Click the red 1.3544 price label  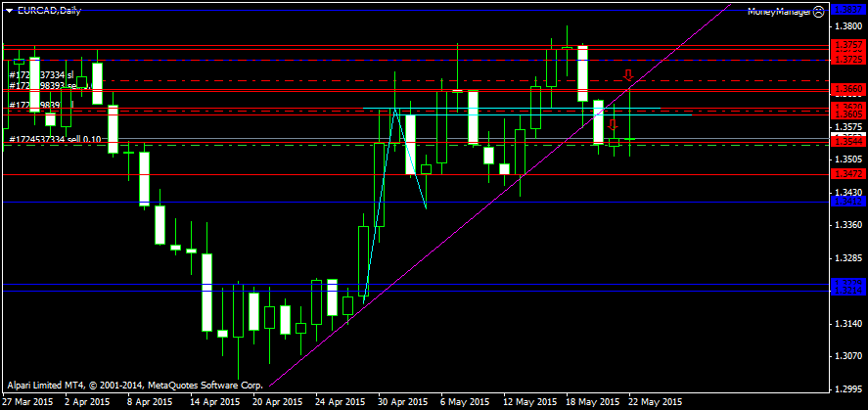coord(848,143)
